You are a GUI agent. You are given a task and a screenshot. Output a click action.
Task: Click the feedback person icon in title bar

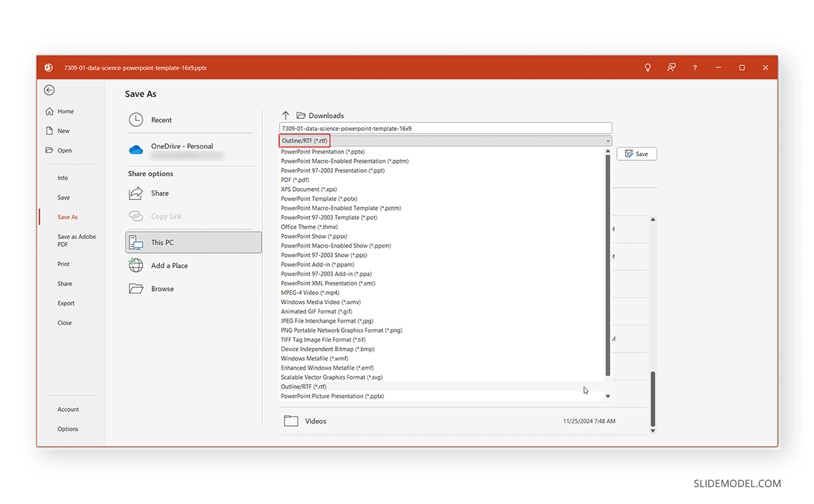(x=672, y=68)
